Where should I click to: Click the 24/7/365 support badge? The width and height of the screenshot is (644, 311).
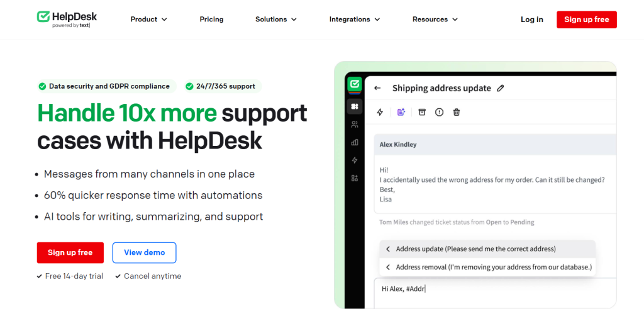[x=223, y=86]
